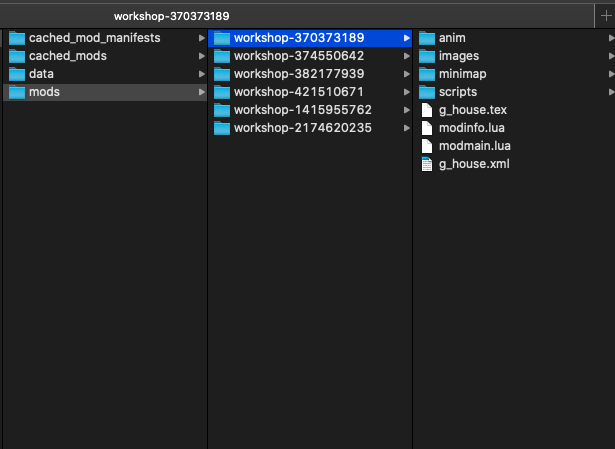Viewport: 615px width, 449px height.
Task: Click the workshop-370373189 folder icon in list
Action: [222, 38]
